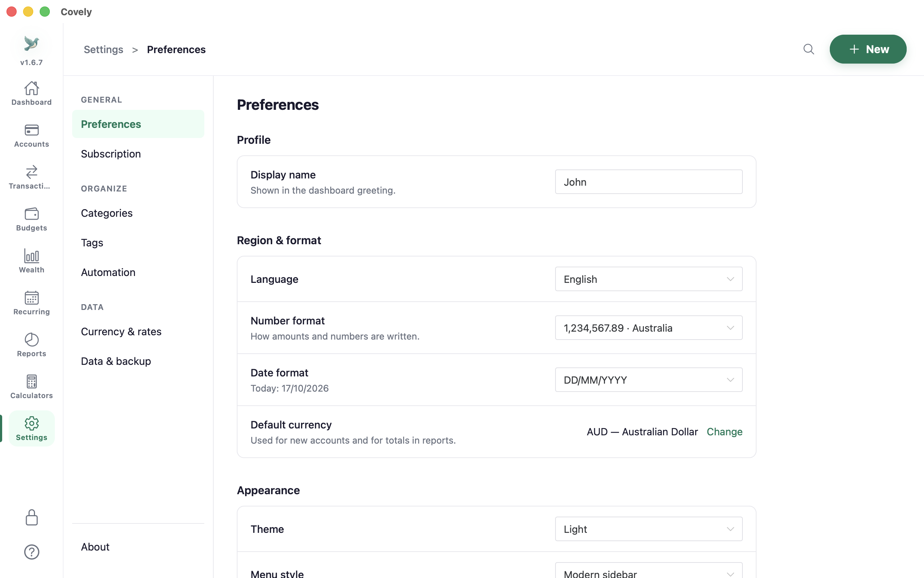Open the Tags settings page
Image resolution: width=924 pixels, height=578 pixels.
click(138, 243)
